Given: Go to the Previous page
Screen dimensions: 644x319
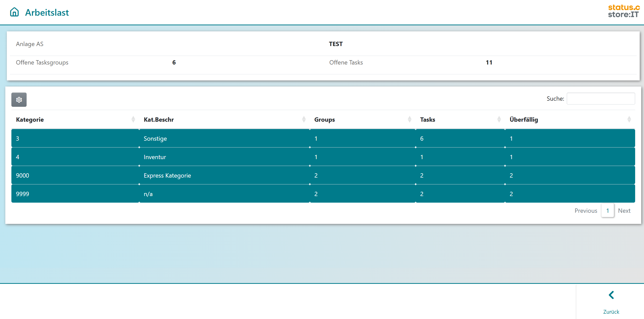Looking at the screenshot, I should tap(586, 211).
